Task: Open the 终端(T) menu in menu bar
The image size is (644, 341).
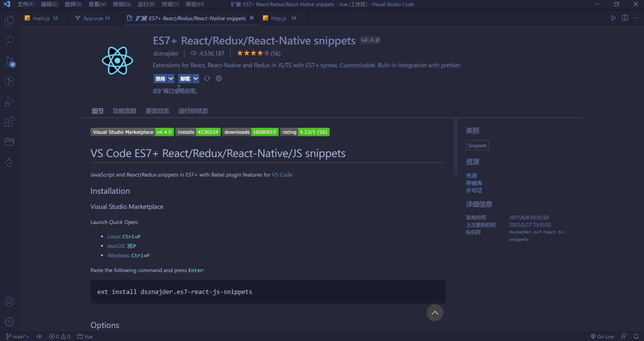Action: pos(170,4)
